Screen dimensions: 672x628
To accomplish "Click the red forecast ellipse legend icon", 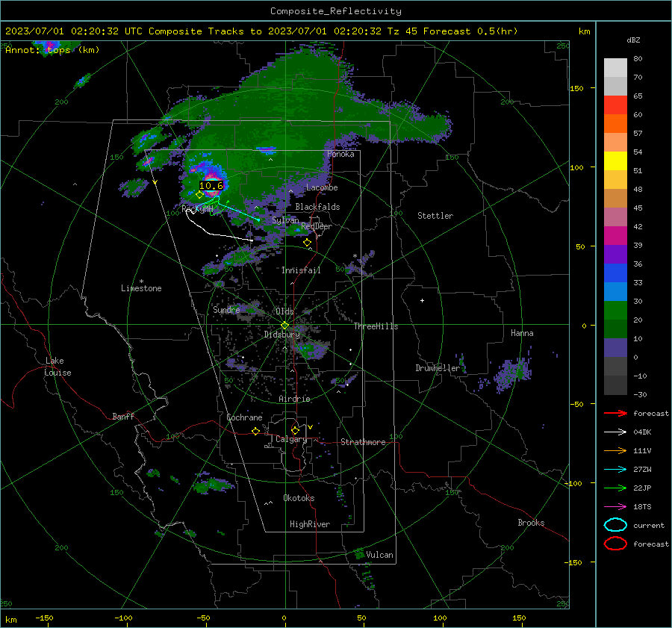I will [615, 544].
